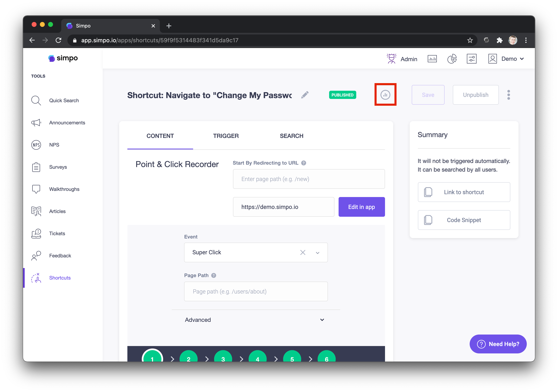Open the Event dropdown arrow
This screenshot has width=558, height=392.
click(317, 253)
